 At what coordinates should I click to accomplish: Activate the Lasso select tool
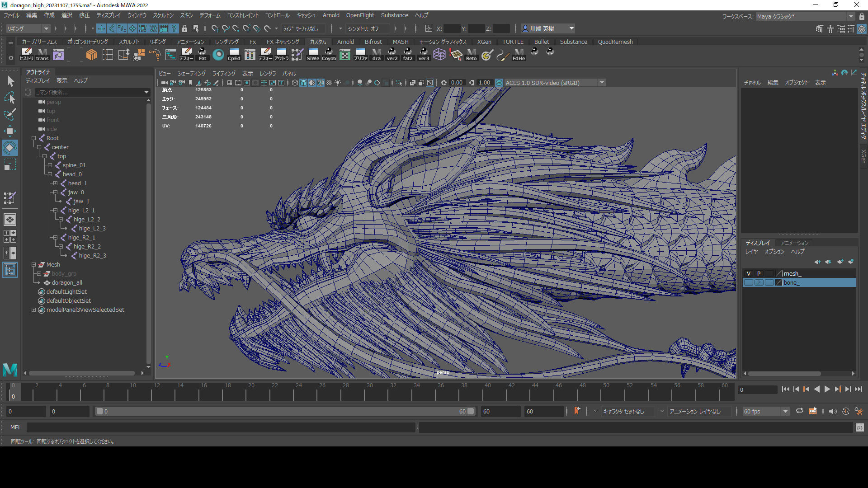point(10,98)
